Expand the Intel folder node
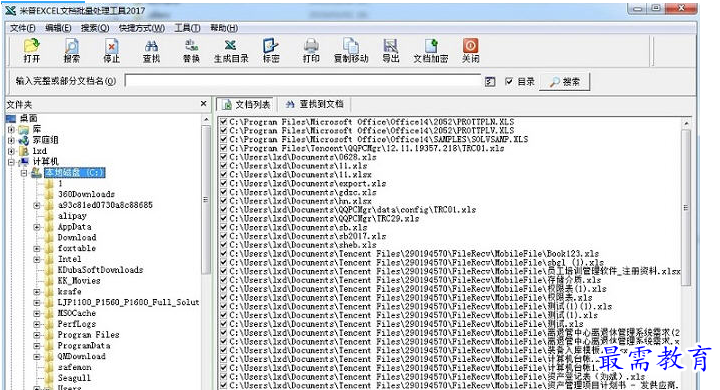720x390 pixels. [x=37, y=259]
